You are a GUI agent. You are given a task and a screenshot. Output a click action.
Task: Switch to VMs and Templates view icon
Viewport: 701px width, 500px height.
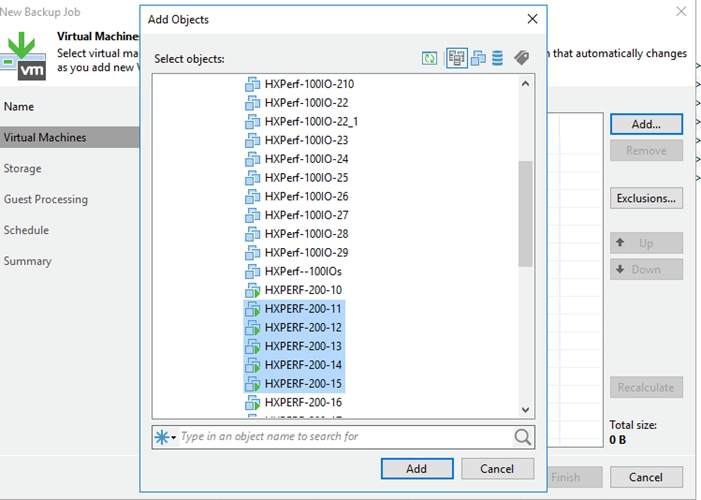pos(478,58)
